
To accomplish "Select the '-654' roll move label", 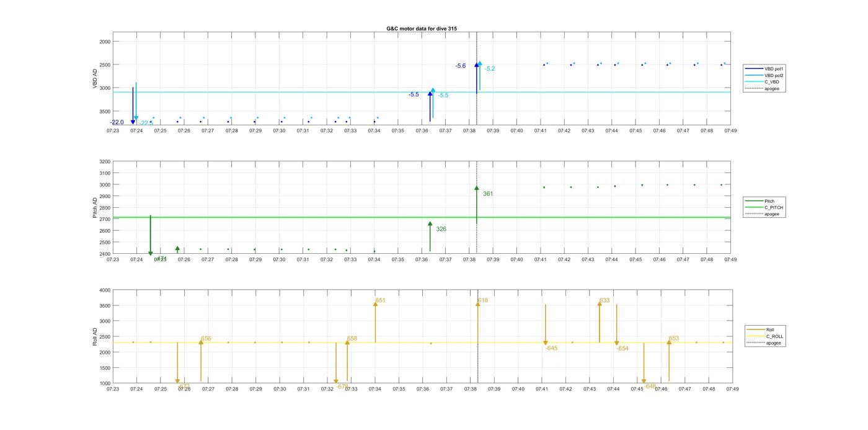I will (622, 349).
